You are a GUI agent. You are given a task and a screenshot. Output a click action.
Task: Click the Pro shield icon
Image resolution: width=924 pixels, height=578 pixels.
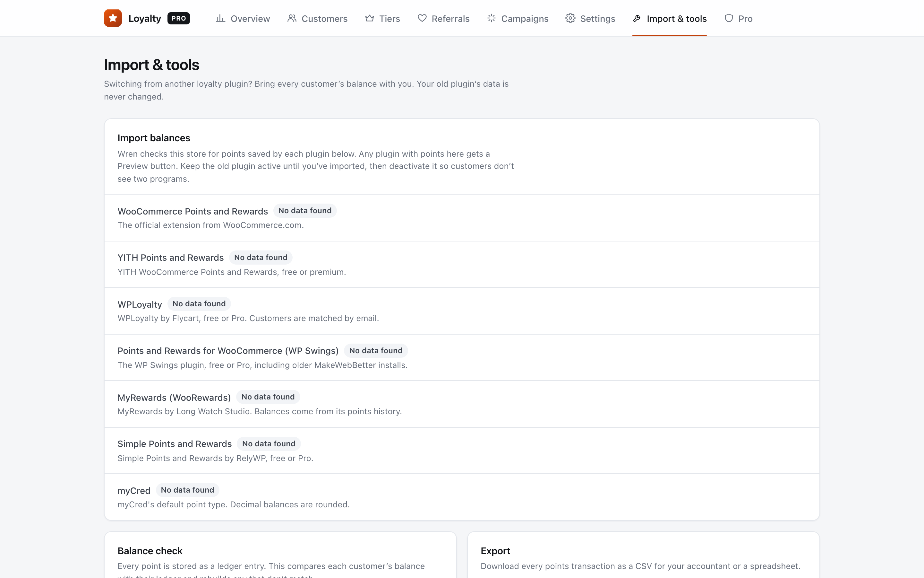(729, 18)
